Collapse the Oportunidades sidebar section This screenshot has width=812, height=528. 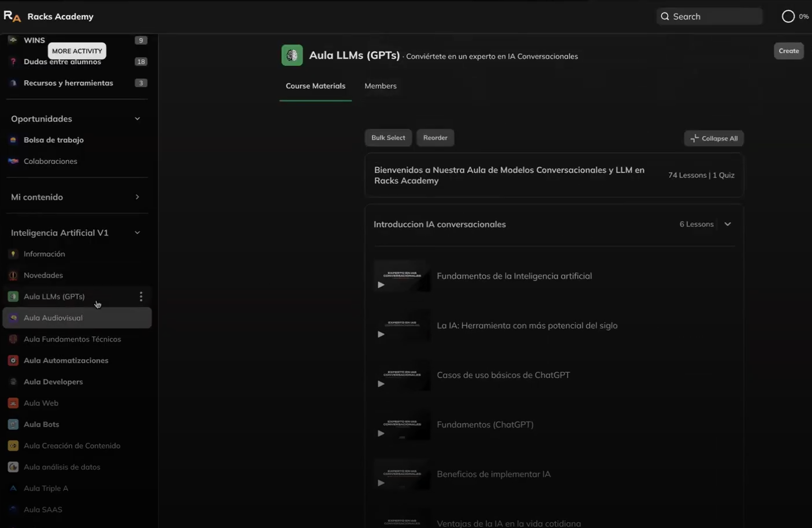point(137,119)
